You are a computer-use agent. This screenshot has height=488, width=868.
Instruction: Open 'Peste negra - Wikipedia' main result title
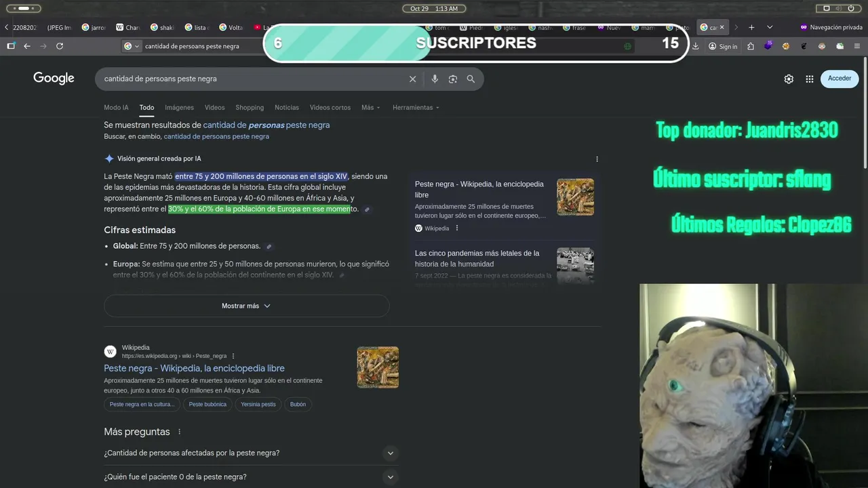pyautogui.click(x=194, y=368)
